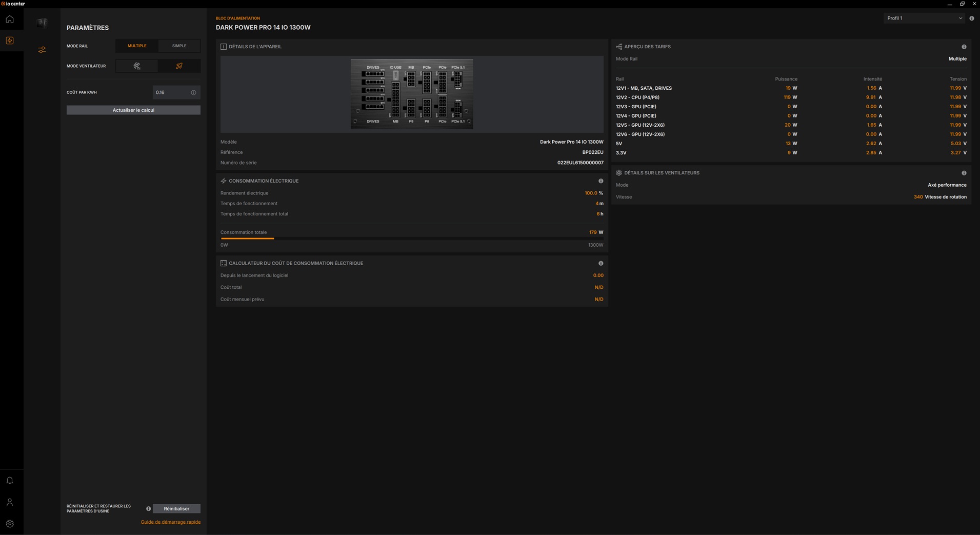980x535 pixels.
Task: Select the 12V2 - CPU (P4/P8) rail
Action: click(791, 97)
